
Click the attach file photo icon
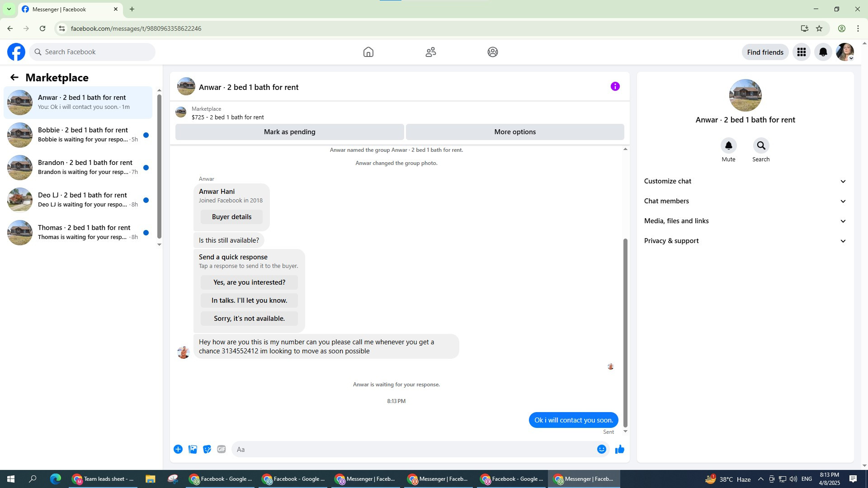(x=193, y=449)
